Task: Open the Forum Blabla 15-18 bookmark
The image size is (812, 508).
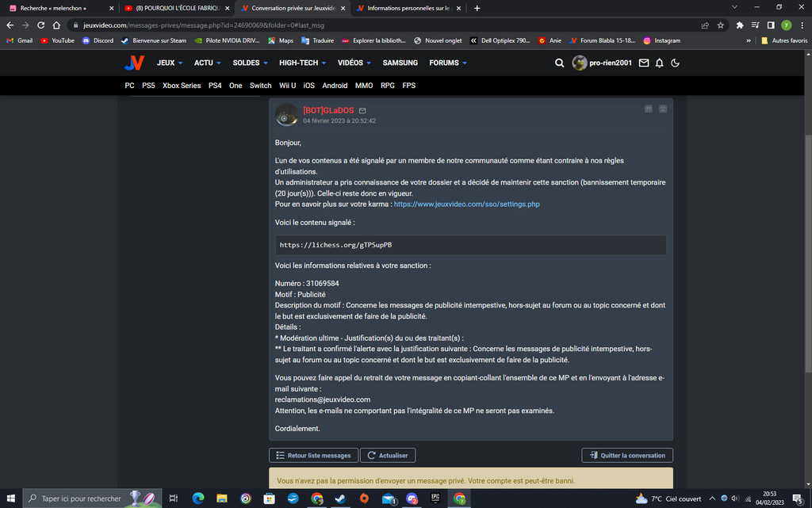Action: [603, 40]
